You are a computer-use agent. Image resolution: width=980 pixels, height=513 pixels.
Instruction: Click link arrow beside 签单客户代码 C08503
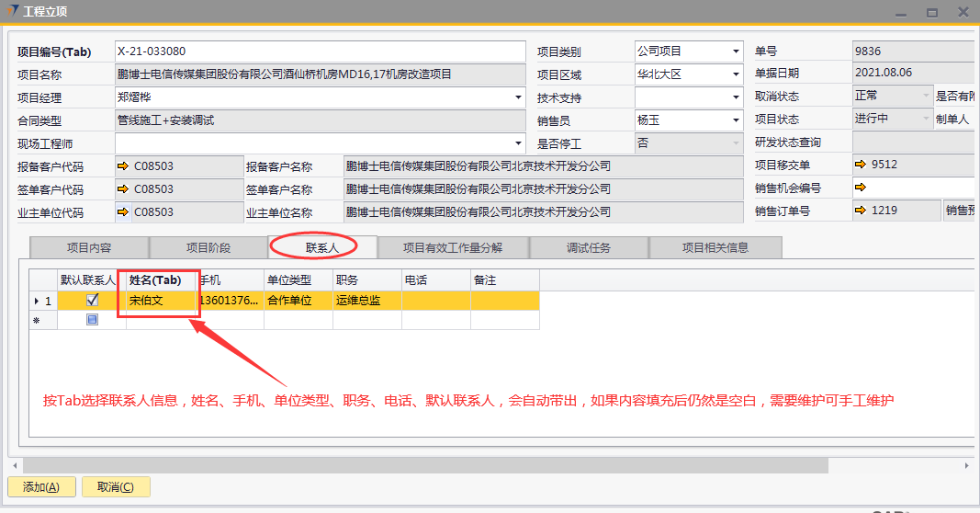123,189
